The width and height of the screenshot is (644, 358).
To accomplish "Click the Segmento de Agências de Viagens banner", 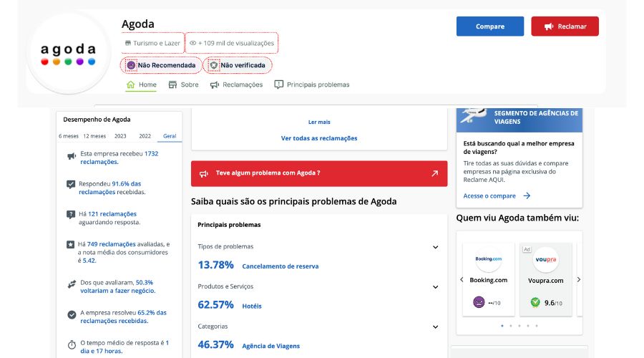I will point(519,120).
